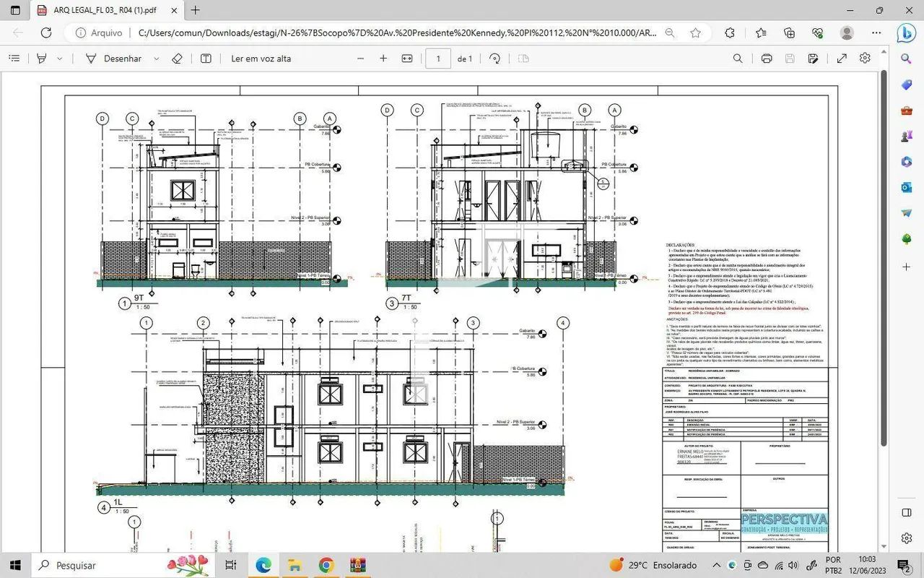The width and height of the screenshot is (924, 578).
Task: Open the address bar zoom indicator
Action: pyautogui.click(x=670, y=33)
